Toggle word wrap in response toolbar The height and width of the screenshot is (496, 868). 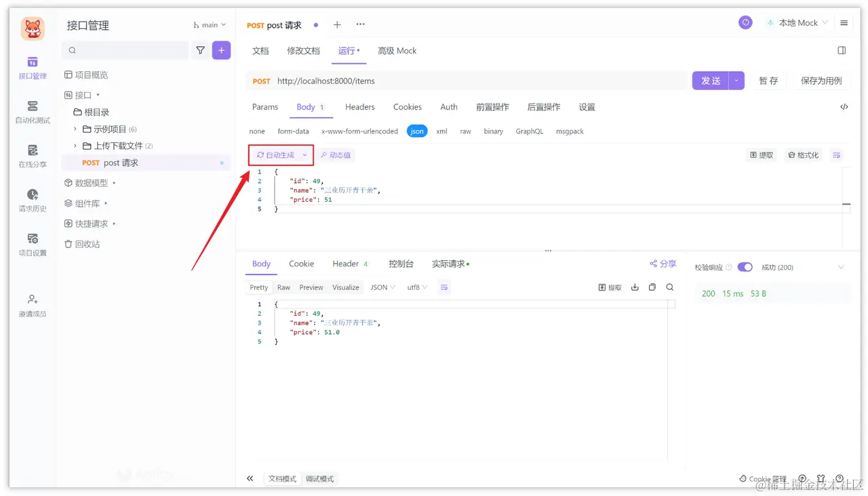[444, 287]
